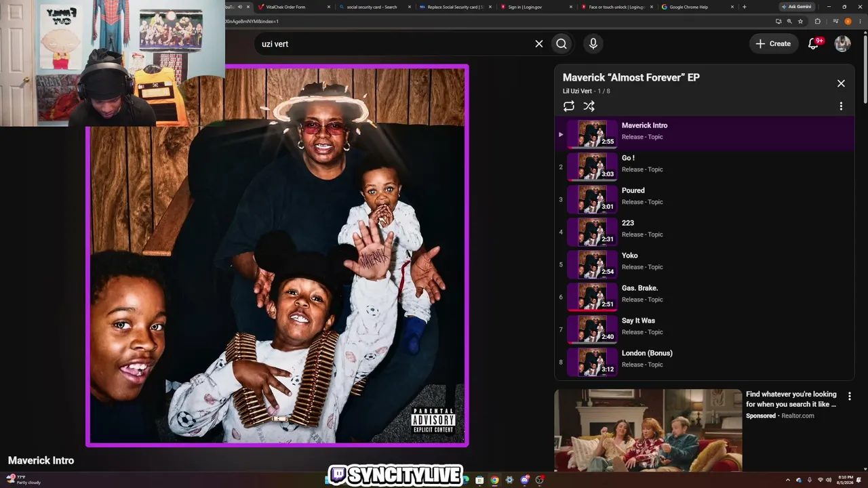Switch to the Sign in | Login.gov tab

coord(536,7)
